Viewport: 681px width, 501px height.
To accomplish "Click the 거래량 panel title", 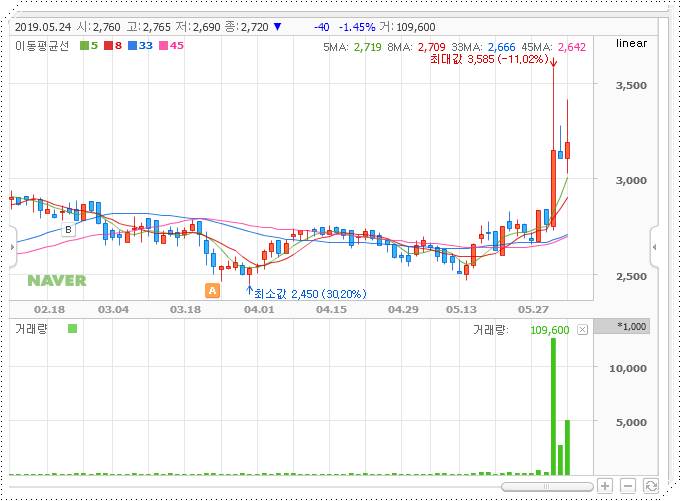I will coord(31,329).
